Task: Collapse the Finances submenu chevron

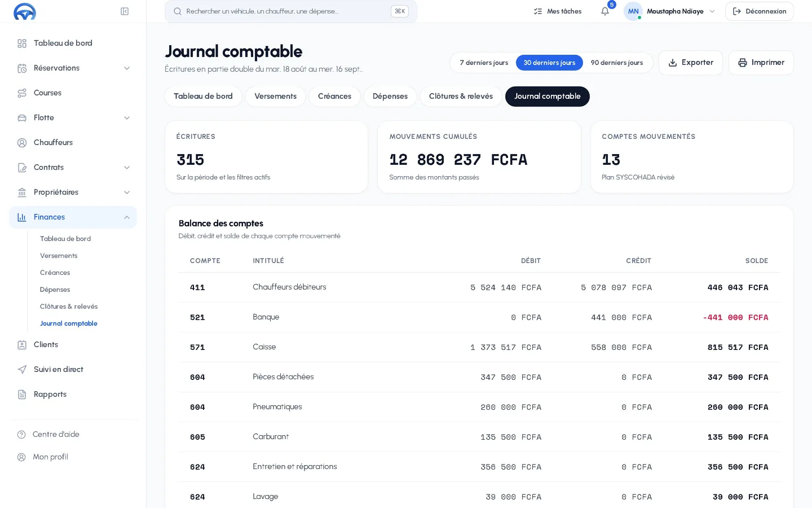Action: click(127, 217)
